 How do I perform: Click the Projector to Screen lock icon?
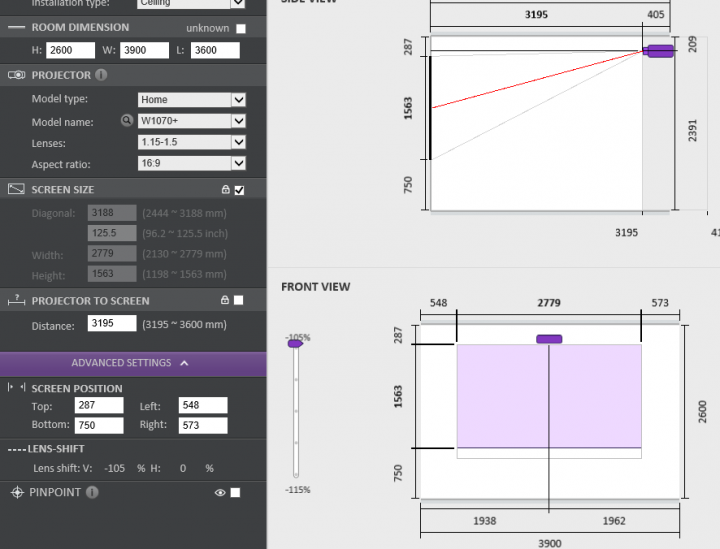225,300
